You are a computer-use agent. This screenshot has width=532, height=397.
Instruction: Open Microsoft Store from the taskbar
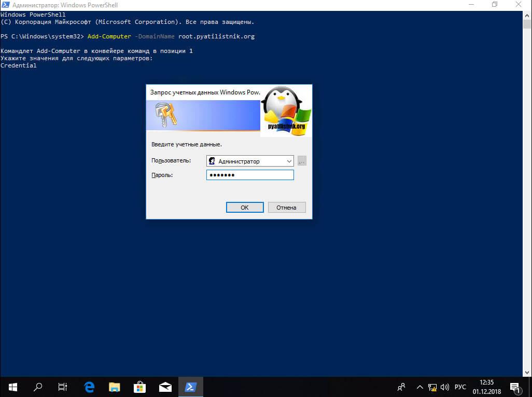(x=140, y=387)
